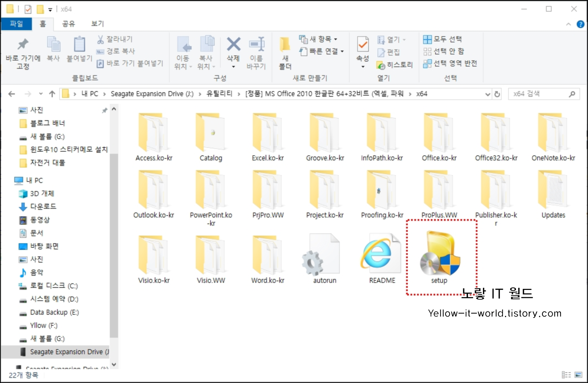The height and width of the screenshot is (383, 588).
Task: Click the Rename (이름 바꾸기) icon
Action: [257, 44]
